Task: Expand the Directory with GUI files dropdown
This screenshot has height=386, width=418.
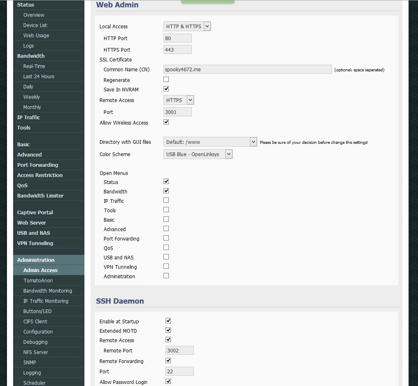Action: tap(210, 142)
